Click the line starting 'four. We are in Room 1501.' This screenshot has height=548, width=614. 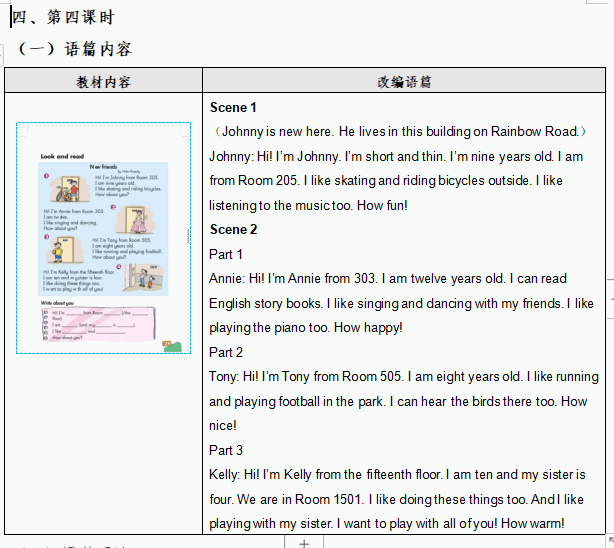click(x=396, y=499)
